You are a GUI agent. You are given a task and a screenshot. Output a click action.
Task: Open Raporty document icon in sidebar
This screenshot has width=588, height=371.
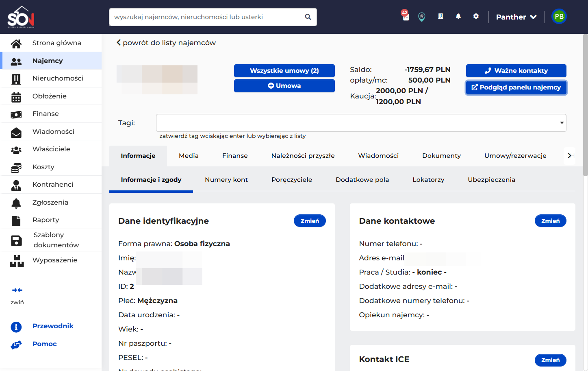(x=16, y=220)
